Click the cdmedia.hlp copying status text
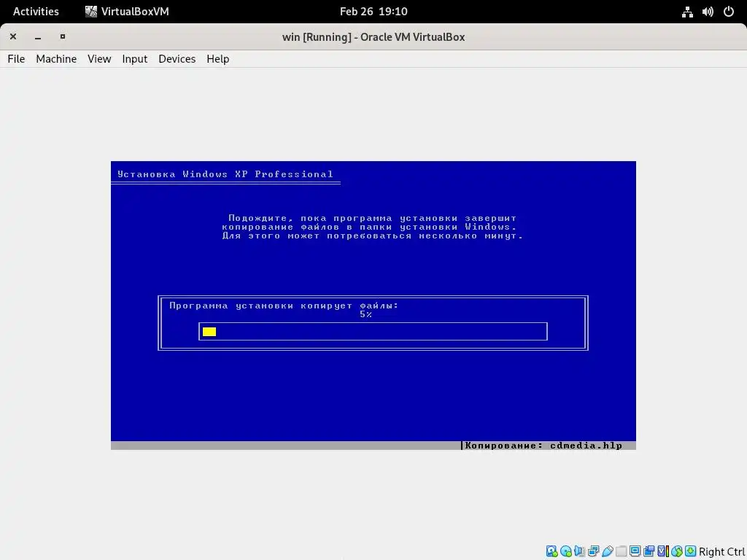 click(543, 446)
